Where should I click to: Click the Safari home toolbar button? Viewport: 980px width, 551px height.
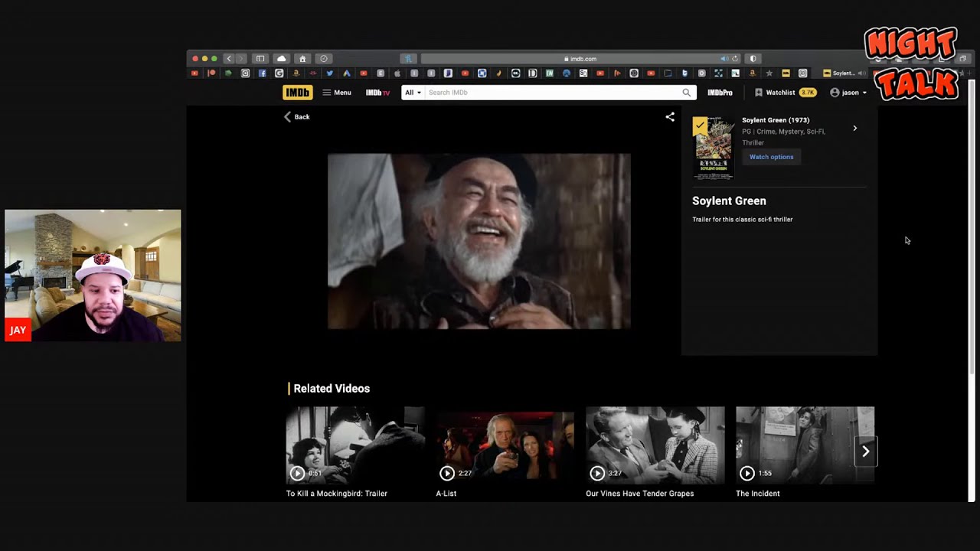pos(302,59)
